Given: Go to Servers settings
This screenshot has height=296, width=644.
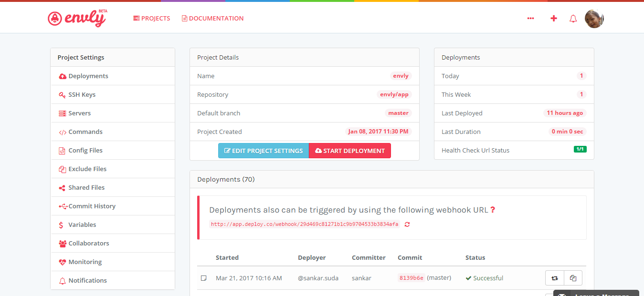Looking at the screenshot, I should (113, 113).
